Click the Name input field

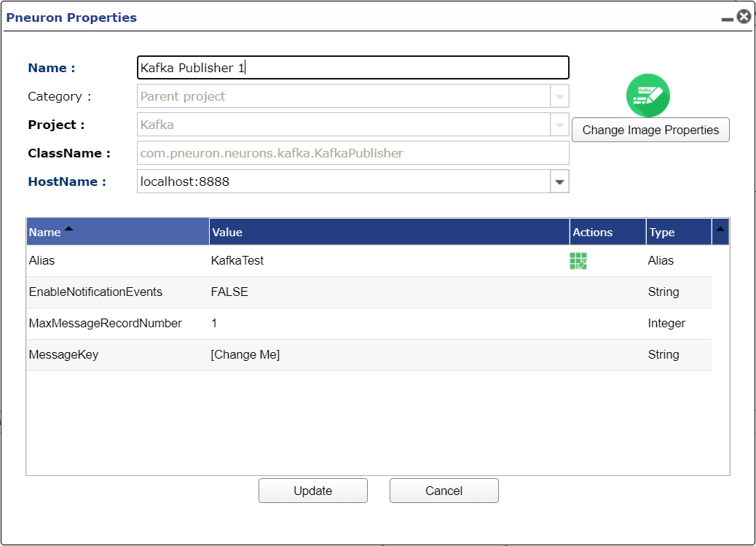pos(353,68)
